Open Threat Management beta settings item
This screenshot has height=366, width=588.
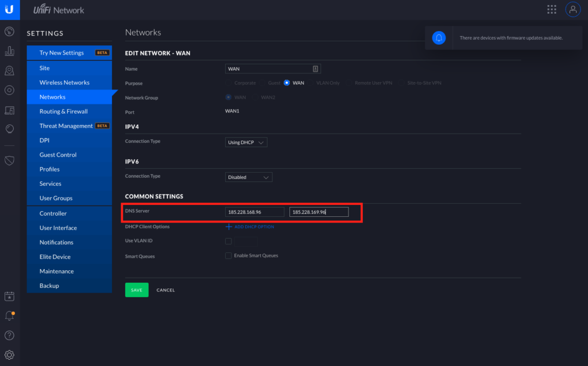tap(69, 126)
